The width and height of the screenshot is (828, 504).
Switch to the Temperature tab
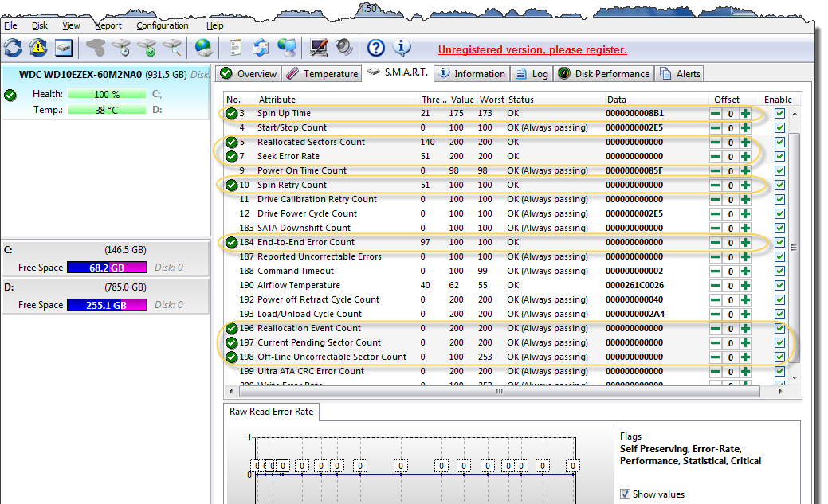(322, 74)
